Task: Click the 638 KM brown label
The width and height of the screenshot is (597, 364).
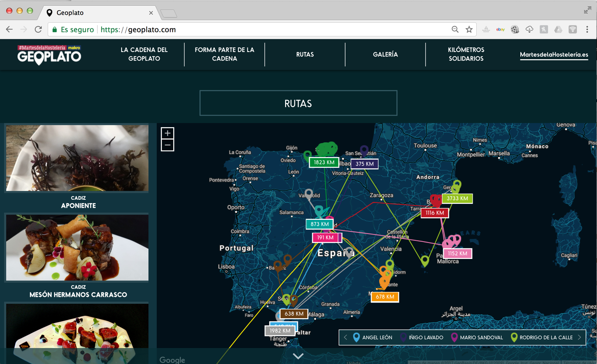Action: [294, 314]
